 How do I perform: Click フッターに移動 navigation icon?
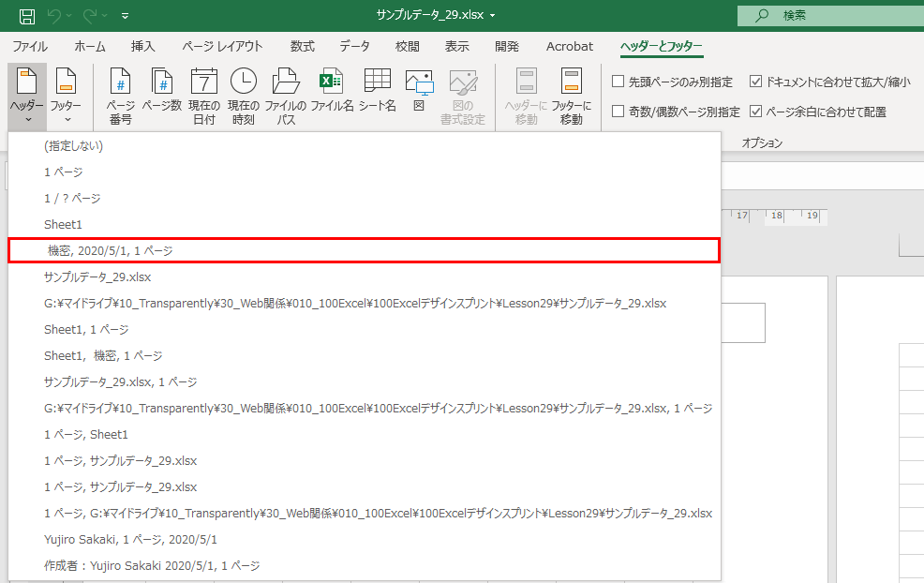(x=571, y=97)
